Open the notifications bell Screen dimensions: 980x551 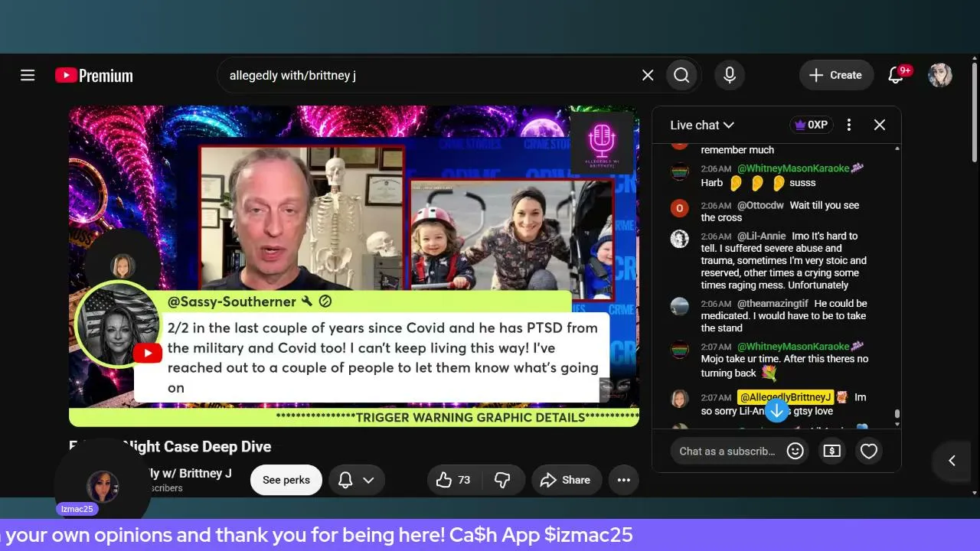pos(895,75)
